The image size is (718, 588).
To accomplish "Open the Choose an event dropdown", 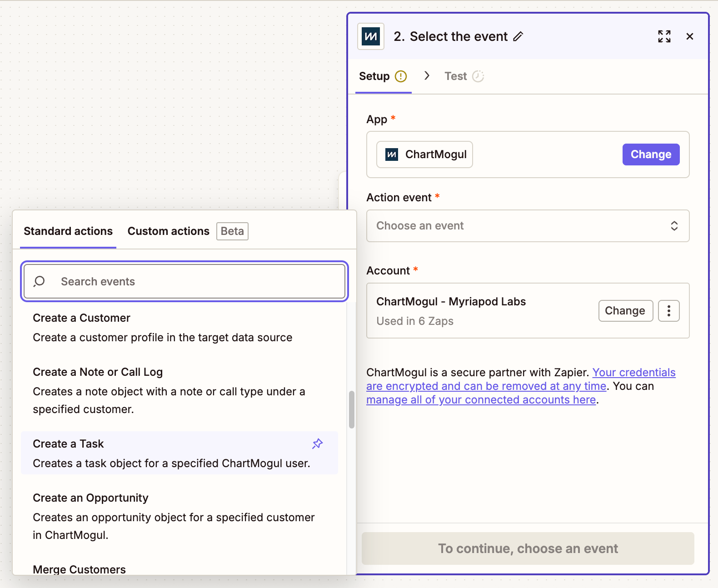I will [x=528, y=226].
